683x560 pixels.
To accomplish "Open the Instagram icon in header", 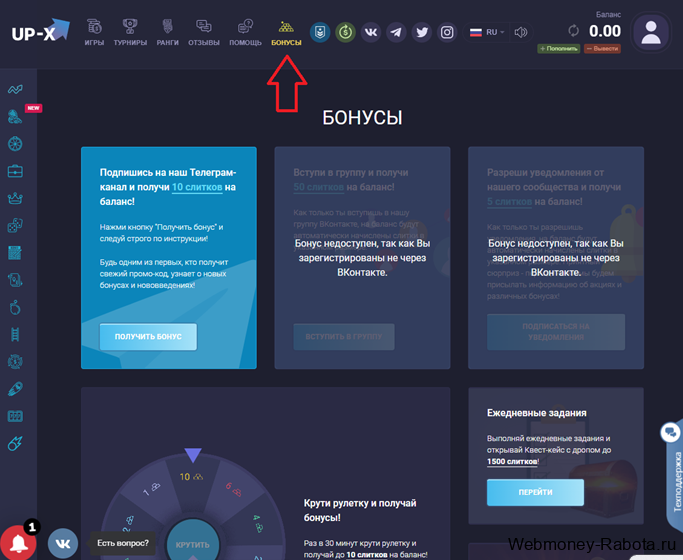I will [447, 32].
